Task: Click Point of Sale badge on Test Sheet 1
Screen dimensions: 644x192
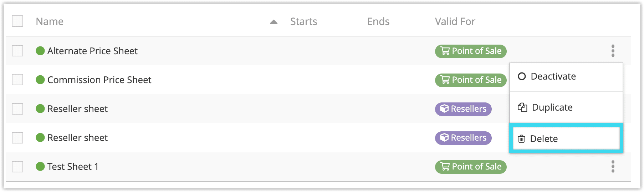Action: (471, 167)
